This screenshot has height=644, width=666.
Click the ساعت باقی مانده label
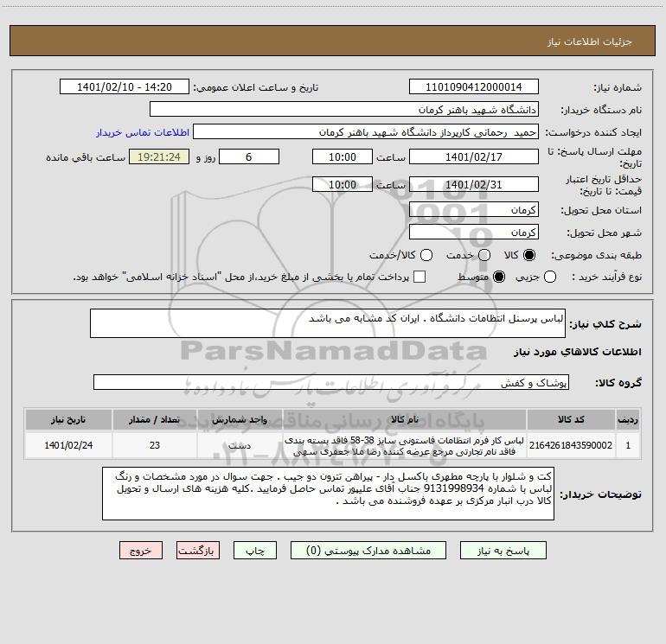tap(86, 157)
